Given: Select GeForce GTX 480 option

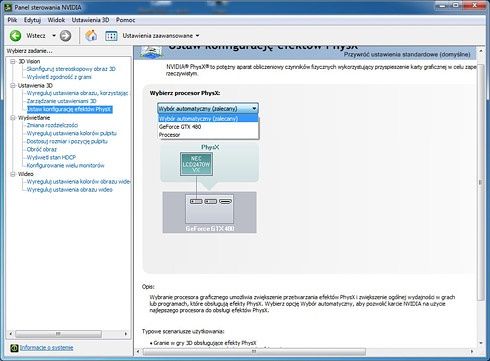Looking at the screenshot, I should (x=208, y=127).
